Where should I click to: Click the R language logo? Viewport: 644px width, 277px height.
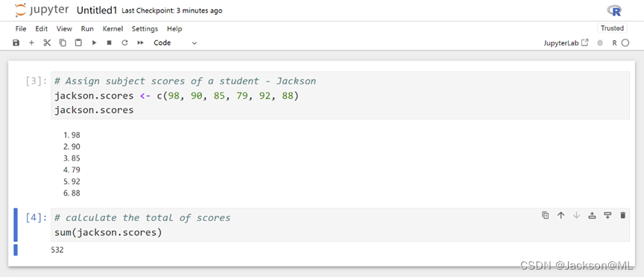point(615,10)
